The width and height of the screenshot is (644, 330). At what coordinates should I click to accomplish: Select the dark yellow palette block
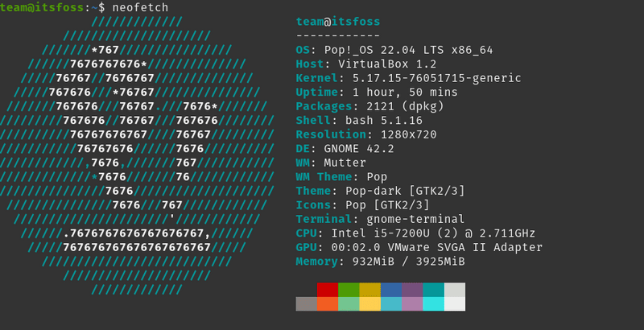(369, 290)
